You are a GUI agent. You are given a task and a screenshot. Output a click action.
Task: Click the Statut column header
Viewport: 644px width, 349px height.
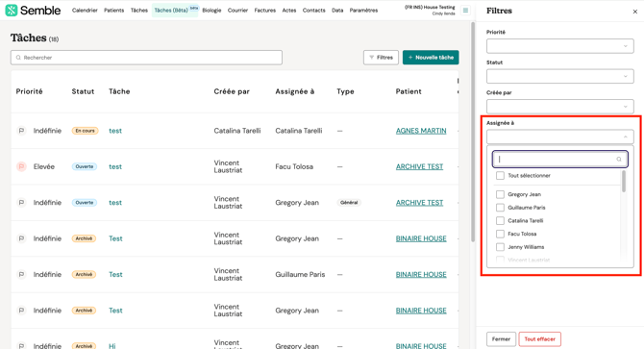coord(83,91)
